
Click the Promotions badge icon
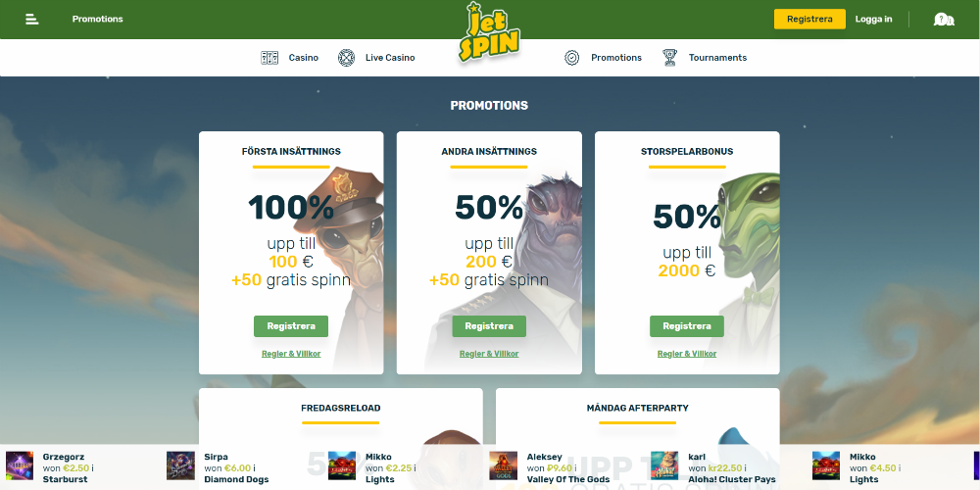(572, 58)
